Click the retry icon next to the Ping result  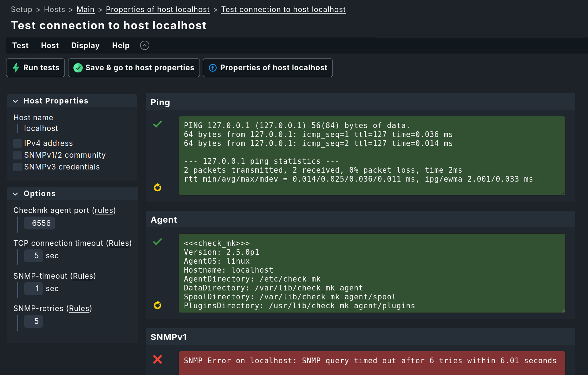click(x=157, y=187)
